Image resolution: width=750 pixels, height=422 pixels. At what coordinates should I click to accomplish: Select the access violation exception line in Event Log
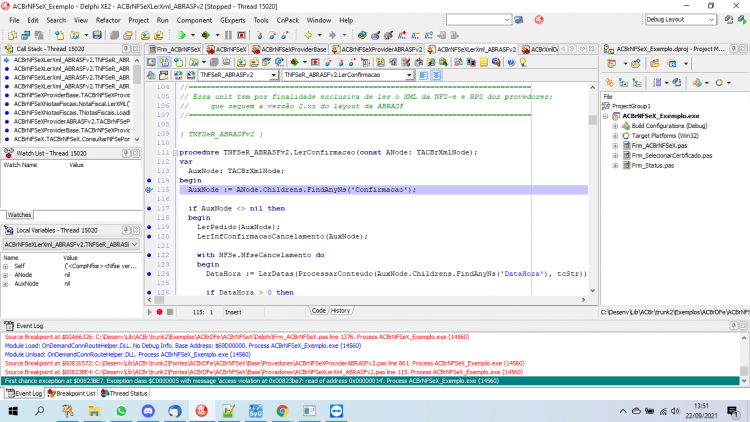click(370, 381)
